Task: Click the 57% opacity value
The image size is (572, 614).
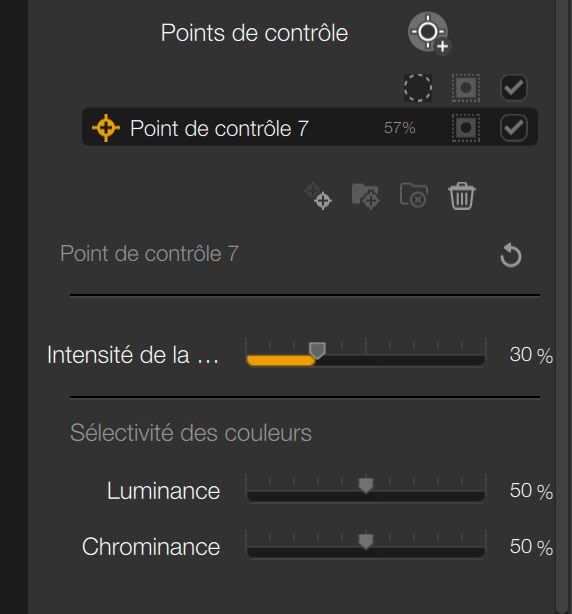Action: coord(400,128)
